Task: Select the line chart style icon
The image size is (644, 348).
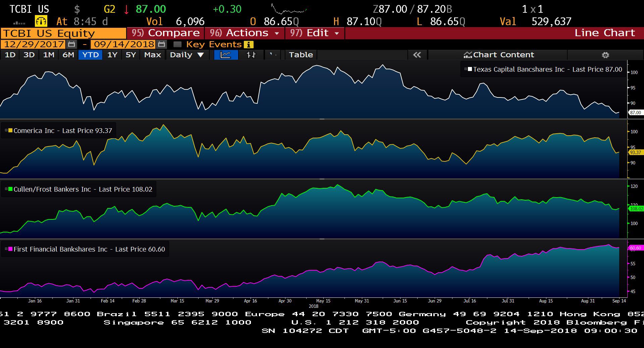Action: tap(226, 55)
